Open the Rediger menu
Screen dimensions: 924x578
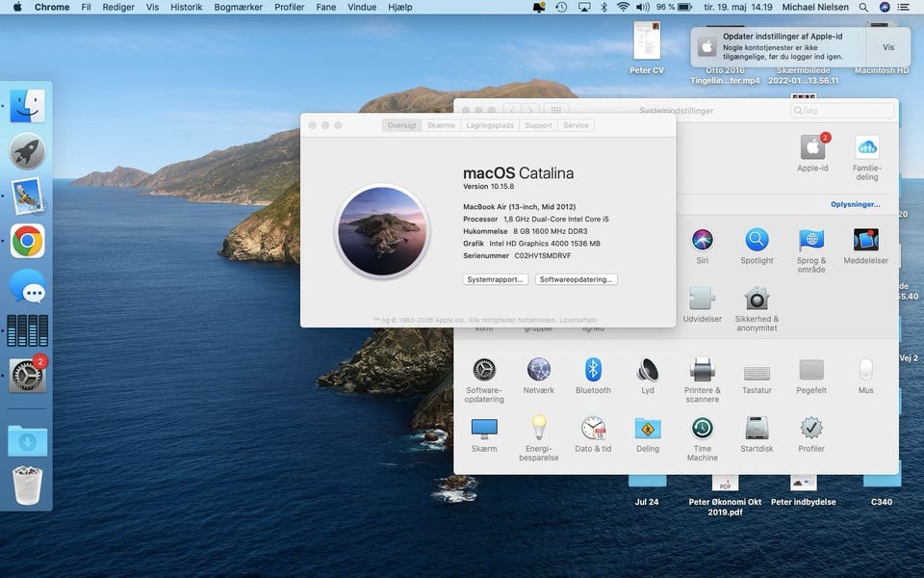pos(118,7)
